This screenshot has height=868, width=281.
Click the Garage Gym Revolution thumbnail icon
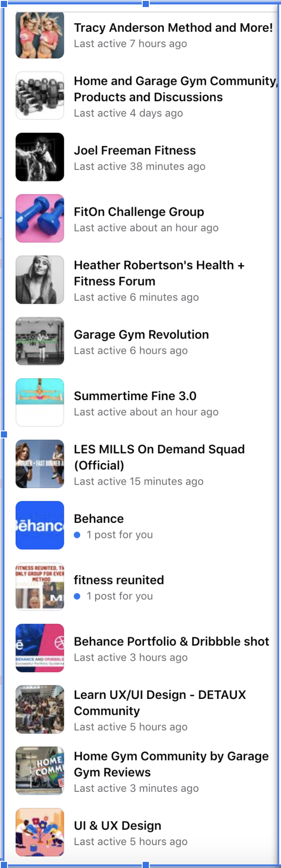coord(40,341)
